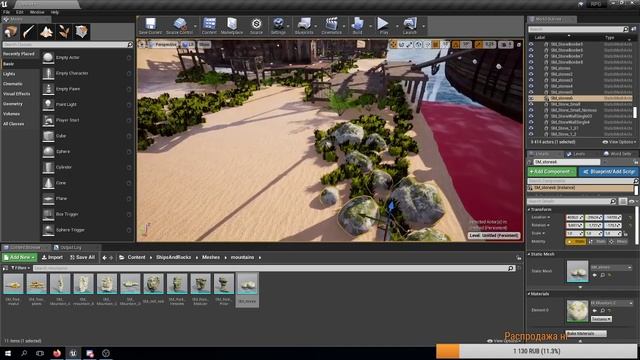Screen dimensions: 640x360
Task: Select the Geometry Editing mode icon
Action: 81,32
